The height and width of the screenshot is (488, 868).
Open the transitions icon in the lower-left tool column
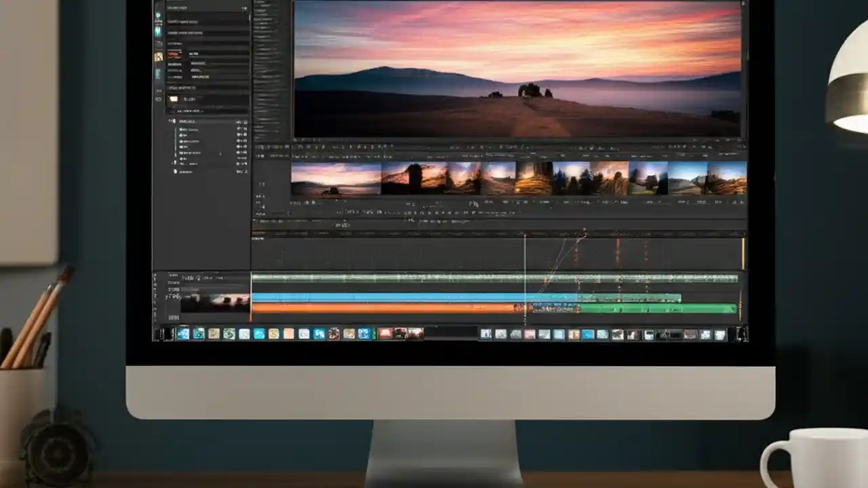159,75
